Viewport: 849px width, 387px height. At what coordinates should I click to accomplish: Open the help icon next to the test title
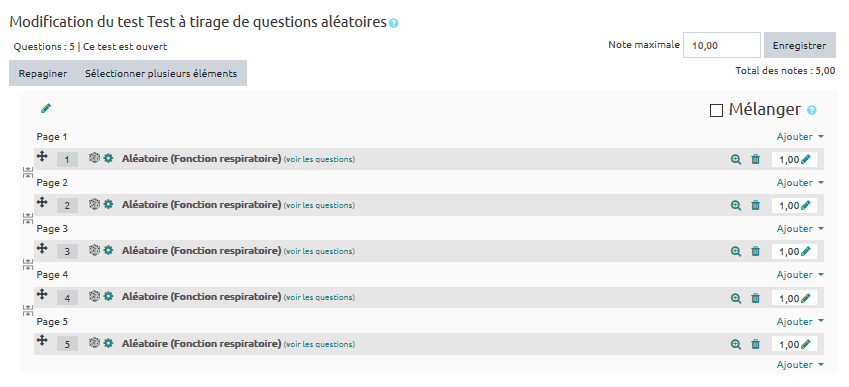point(394,23)
